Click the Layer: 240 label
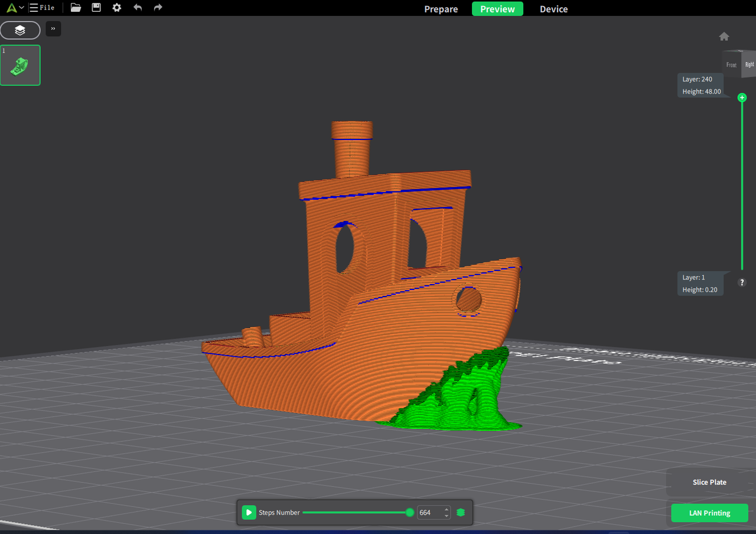 pos(698,79)
